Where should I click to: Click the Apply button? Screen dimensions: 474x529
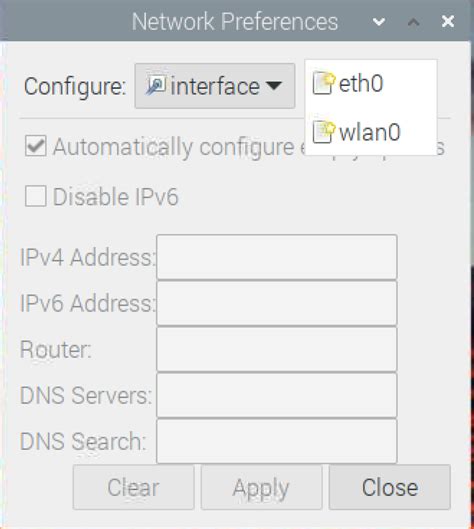click(261, 487)
